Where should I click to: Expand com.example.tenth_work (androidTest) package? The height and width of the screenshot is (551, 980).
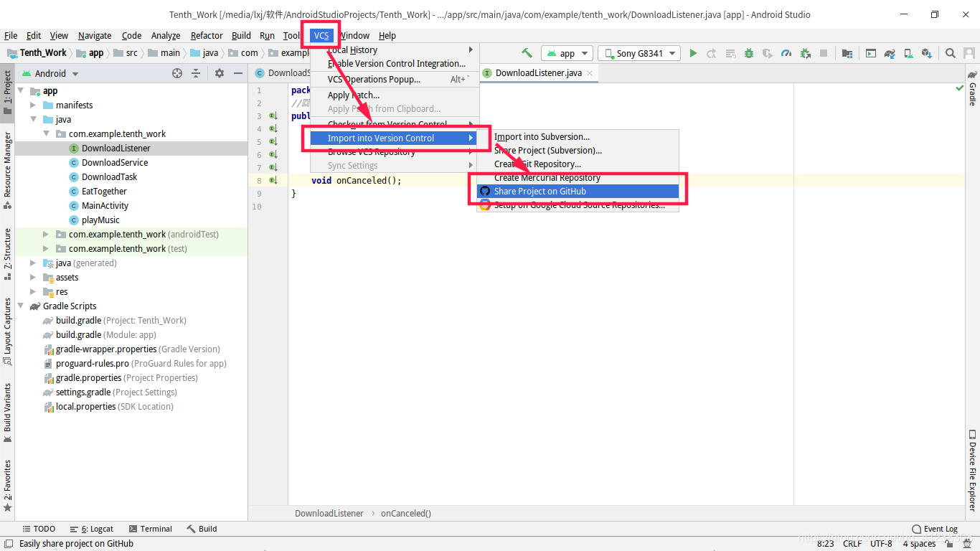(46, 234)
